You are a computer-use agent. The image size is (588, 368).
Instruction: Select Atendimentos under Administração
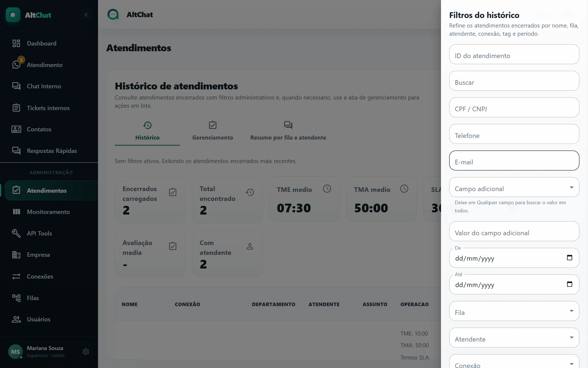click(51, 191)
